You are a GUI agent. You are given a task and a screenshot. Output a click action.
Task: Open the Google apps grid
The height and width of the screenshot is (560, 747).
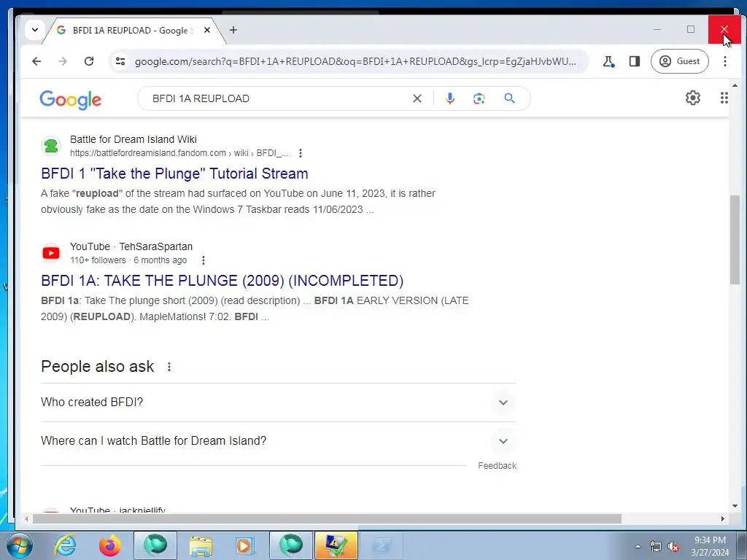pyautogui.click(x=724, y=98)
